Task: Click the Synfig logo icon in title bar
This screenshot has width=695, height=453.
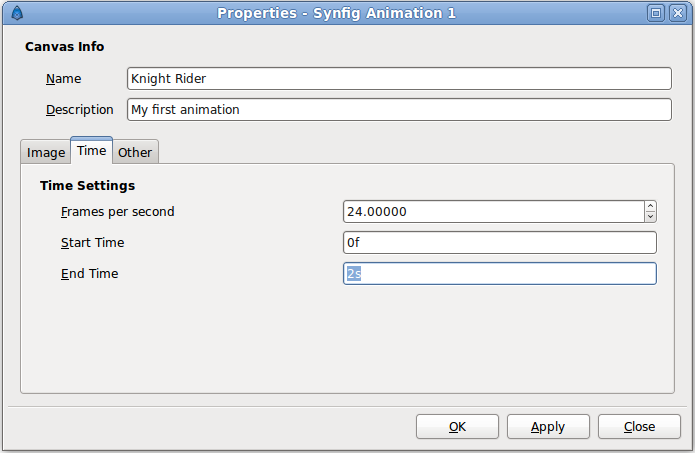Action: pos(17,13)
